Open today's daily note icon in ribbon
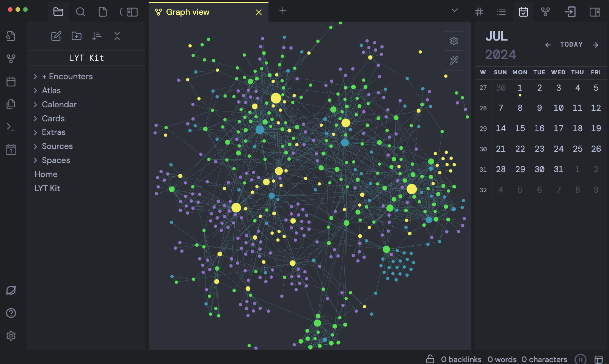 (11, 149)
